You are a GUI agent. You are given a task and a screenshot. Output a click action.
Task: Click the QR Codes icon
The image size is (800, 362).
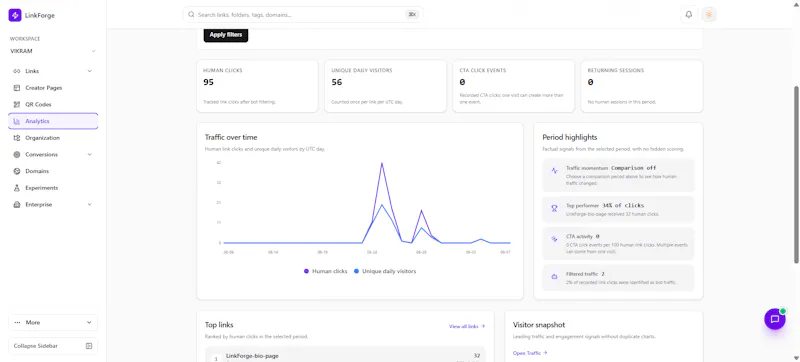click(x=16, y=105)
